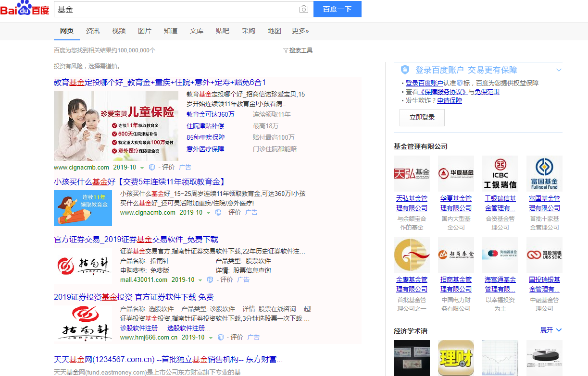Image resolution: width=588 pixels, height=376 pixels.
Task: Expand dropdown arrow after mall.430011.com date
Action: (x=200, y=280)
